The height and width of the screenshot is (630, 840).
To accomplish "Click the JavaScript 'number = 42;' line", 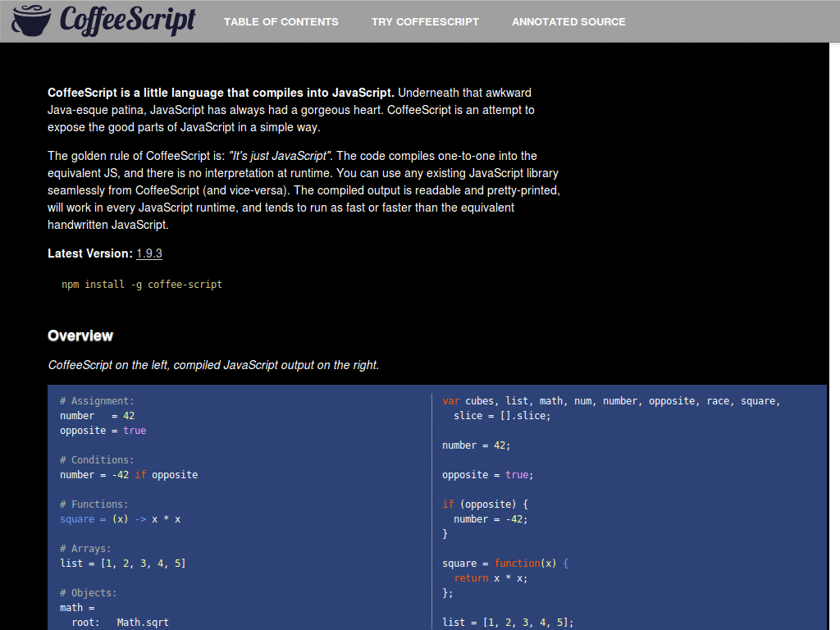I will click(x=477, y=445).
